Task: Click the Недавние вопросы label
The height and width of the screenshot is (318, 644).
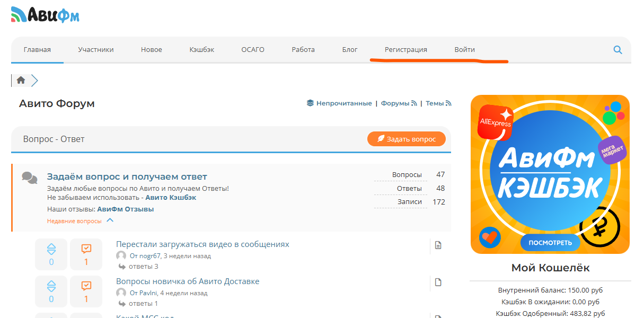Action: (x=74, y=221)
